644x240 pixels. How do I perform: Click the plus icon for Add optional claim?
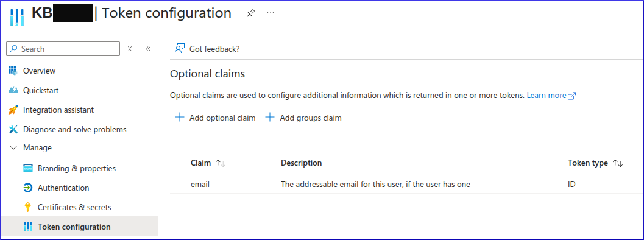[180, 118]
